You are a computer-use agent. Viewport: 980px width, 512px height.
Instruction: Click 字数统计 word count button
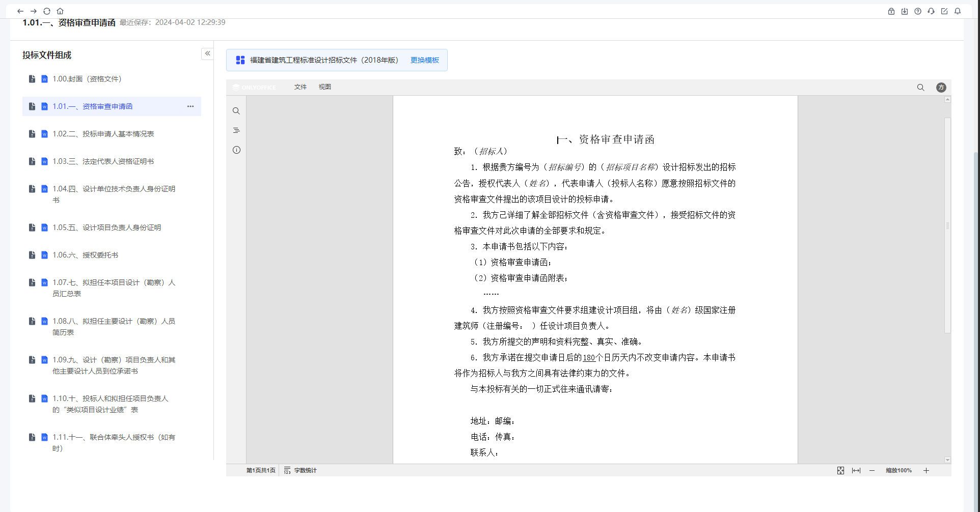(301, 470)
